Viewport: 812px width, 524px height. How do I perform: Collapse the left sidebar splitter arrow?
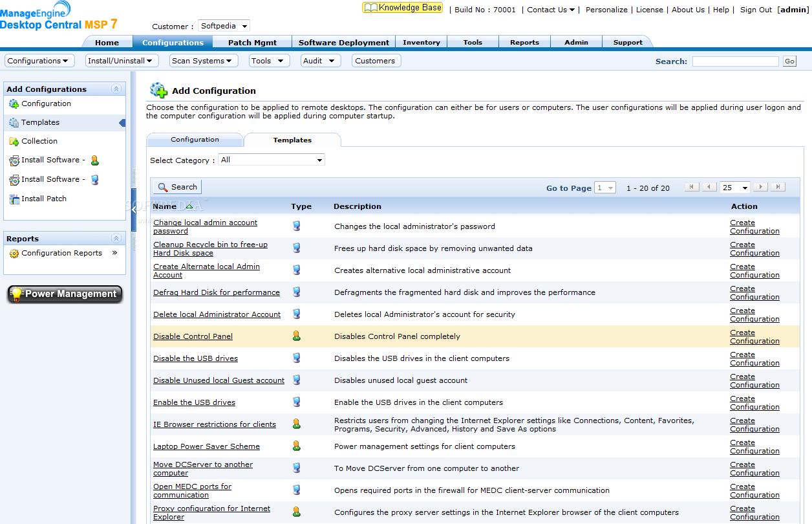tap(134, 210)
